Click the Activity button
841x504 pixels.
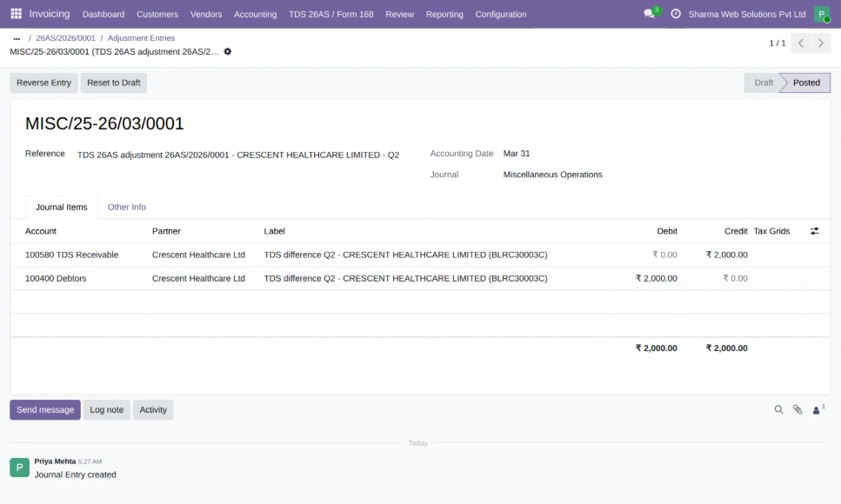tap(153, 409)
